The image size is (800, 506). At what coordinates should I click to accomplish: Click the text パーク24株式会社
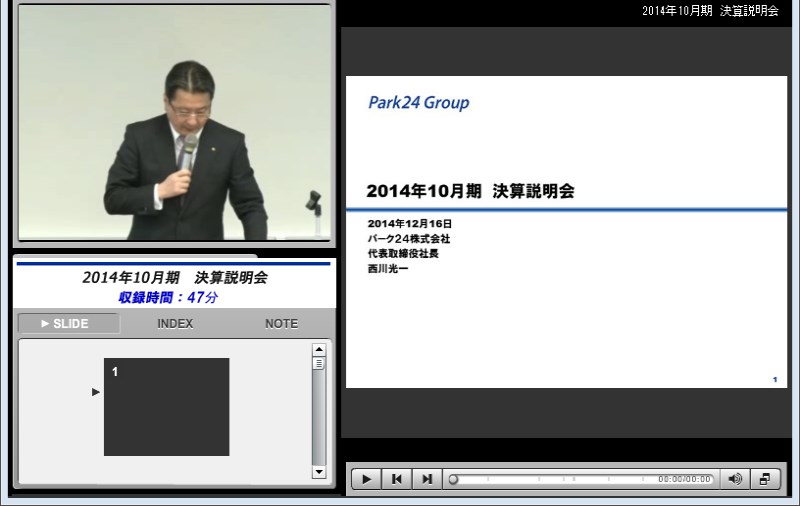tap(409, 238)
